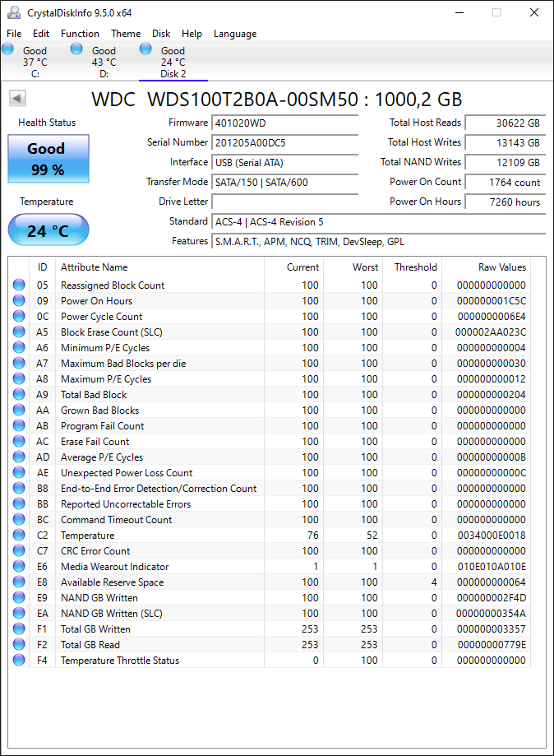Viewport: 554px width, 756px height.
Task: Click the Features field
Action: click(x=379, y=242)
